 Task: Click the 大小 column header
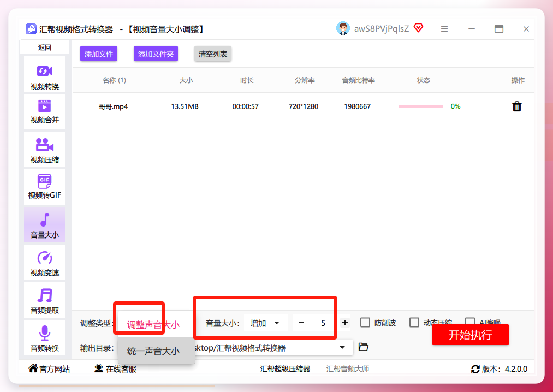point(186,80)
